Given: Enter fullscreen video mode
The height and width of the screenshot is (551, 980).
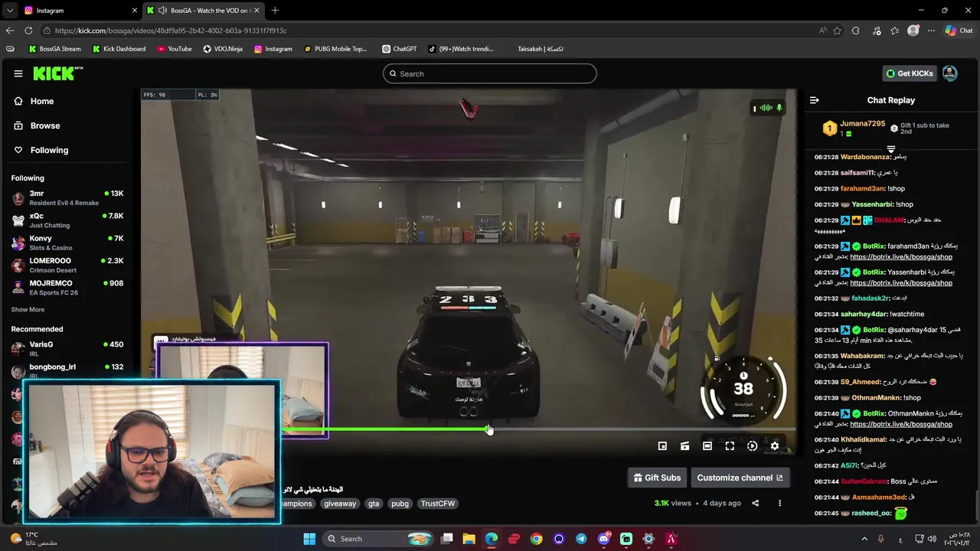Looking at the screenshot, I should click(730, 446).
